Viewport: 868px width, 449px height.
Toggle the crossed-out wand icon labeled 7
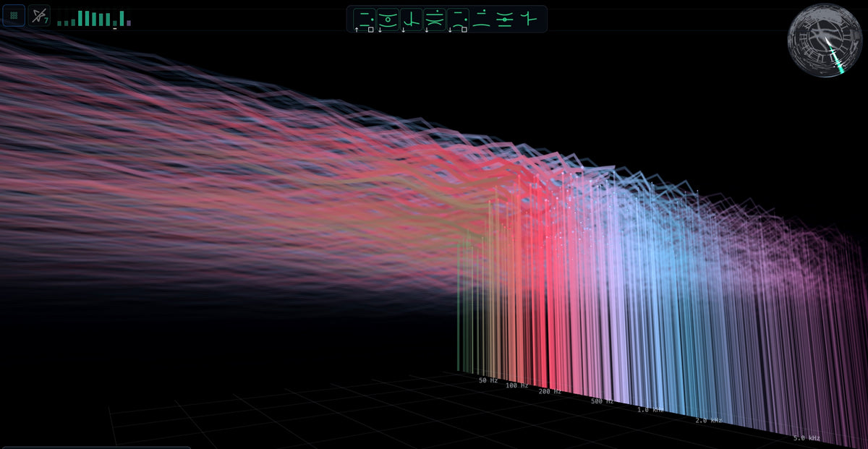click(x=39, y=15)
